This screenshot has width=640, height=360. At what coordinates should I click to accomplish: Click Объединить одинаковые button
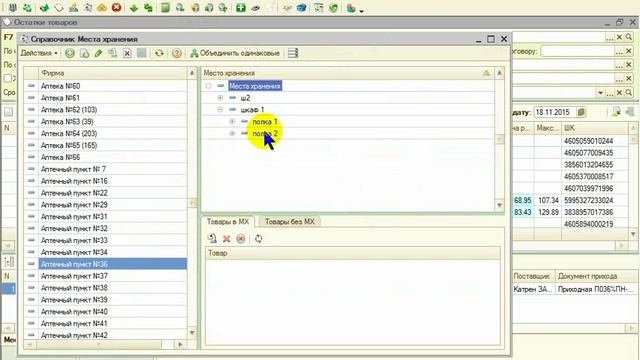pos(235,53)
